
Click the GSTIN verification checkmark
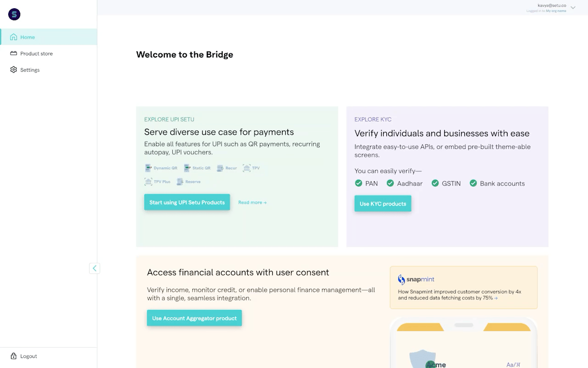pyautogui.click(x=435, y=183)
